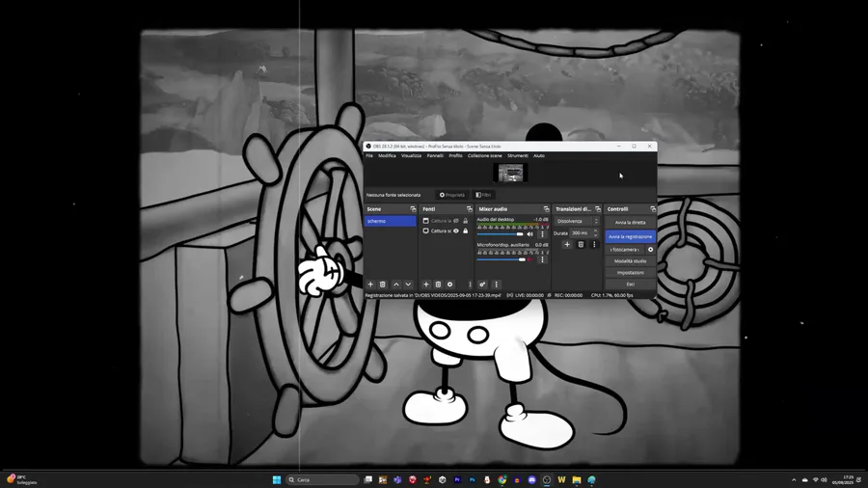868x488 pixels.
Task: Move the scene down with the arrow
Action: (408, 285)
